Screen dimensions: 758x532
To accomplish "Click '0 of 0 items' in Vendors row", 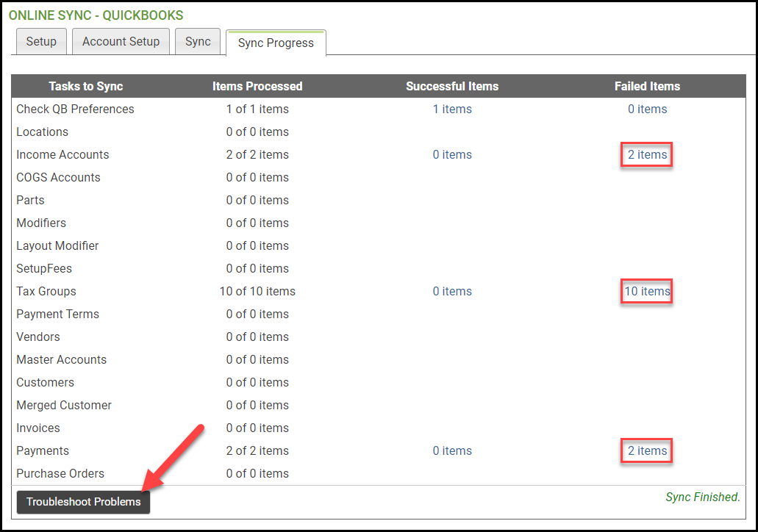I will (257, 337).
